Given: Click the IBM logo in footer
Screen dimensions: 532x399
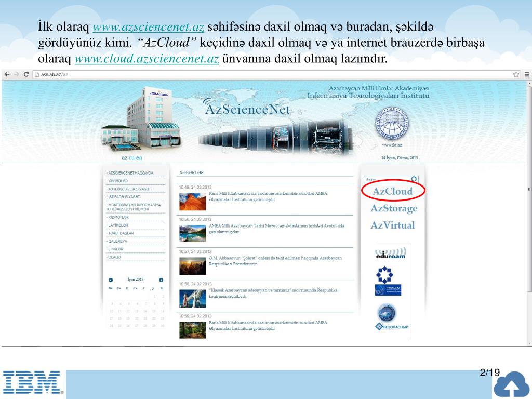Looking at the screenshot, I should [32, 382].
